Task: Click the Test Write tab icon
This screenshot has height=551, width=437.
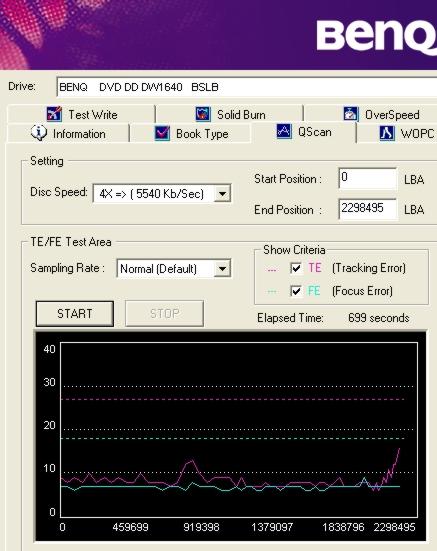Action: 54,114
